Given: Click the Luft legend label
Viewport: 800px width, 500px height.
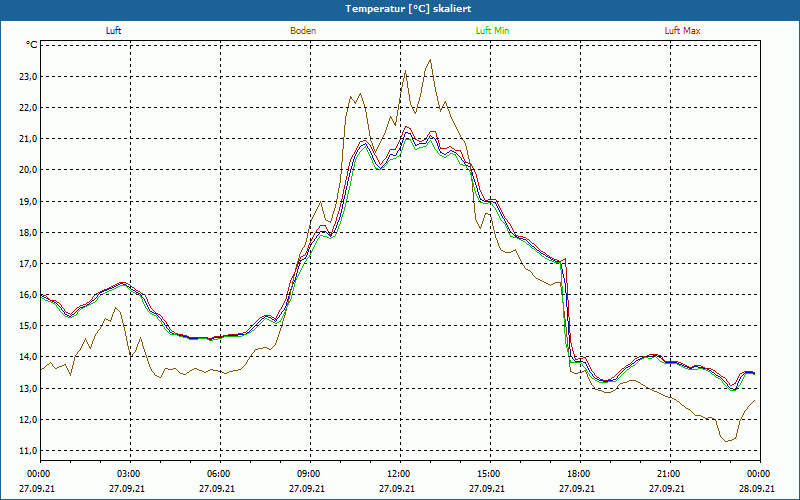Looking at the screenshot, I should (113, 31).
